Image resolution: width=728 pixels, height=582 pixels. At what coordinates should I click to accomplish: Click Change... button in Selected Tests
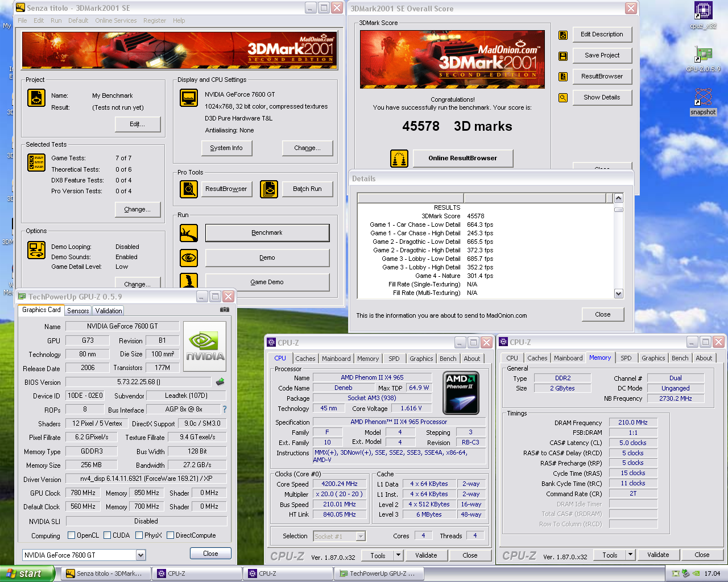pyautogui.click(x=138, y=210)
